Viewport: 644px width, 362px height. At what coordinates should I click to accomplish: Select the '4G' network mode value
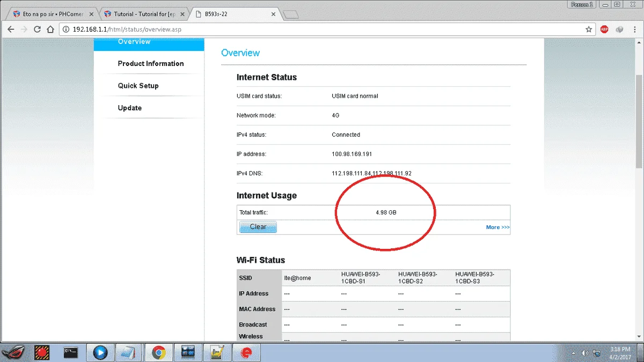[x=335, y=115]
